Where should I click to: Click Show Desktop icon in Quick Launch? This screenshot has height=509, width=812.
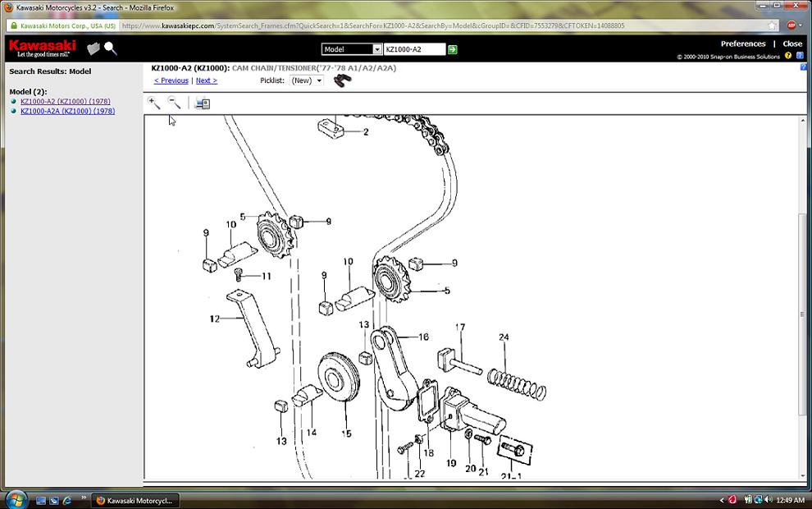(41, 500)
